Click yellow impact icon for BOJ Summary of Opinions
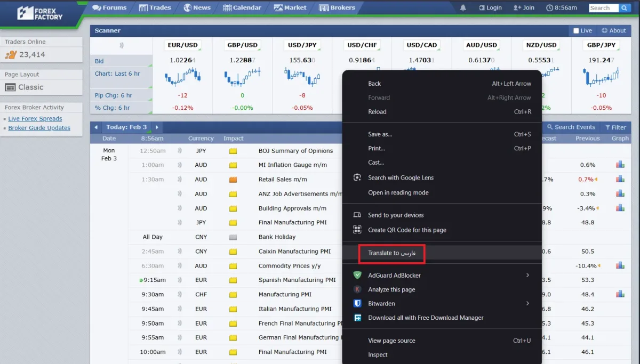 click(233, 151)
